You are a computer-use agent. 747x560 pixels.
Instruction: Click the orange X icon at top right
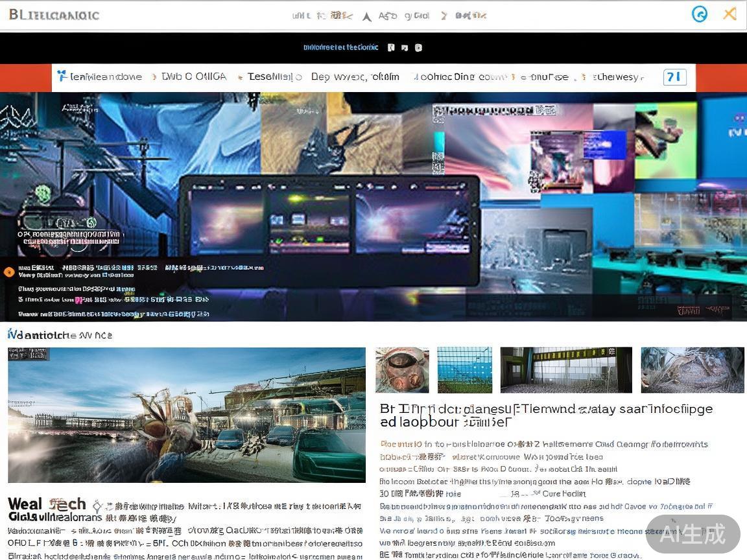730,14
